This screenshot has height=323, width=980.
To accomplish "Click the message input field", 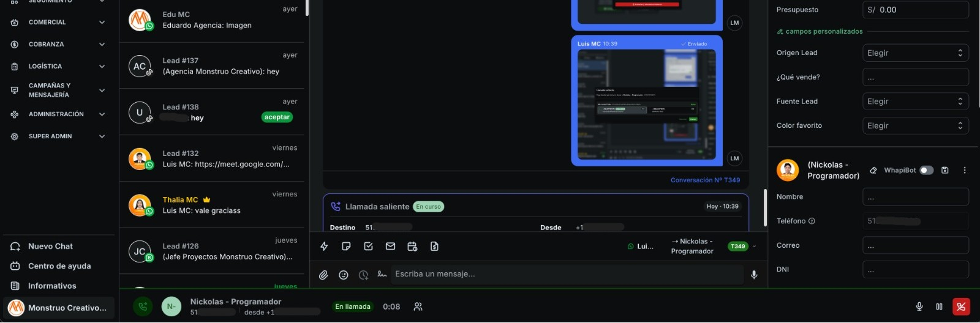I will pyautogui.click(x=567, y=274).
